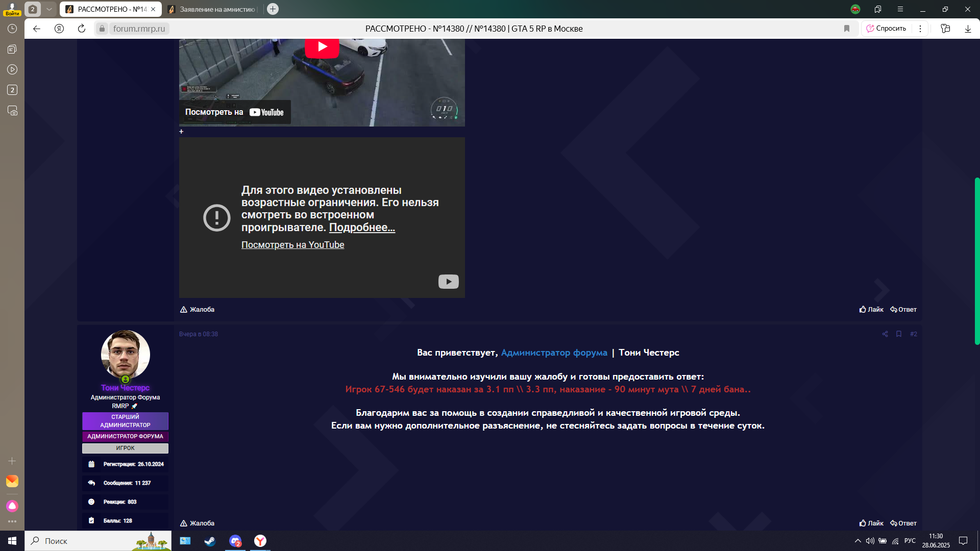Click the Администратор форума link

pyautogui.click(x=554, y=353)
